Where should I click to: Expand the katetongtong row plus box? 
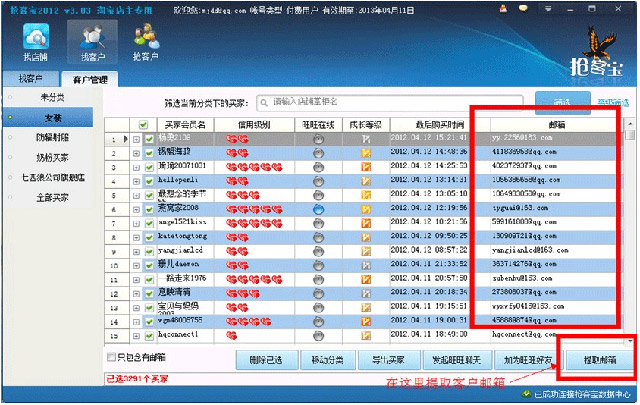tap(136, 238)
